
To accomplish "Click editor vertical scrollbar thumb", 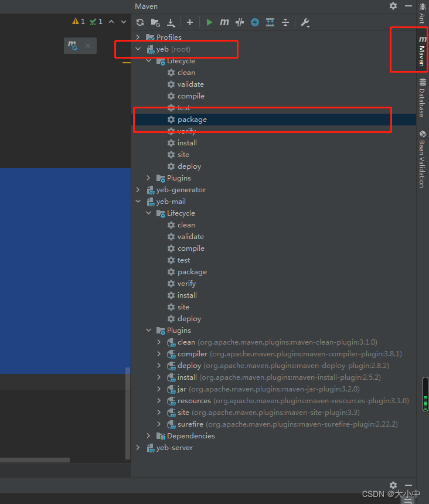I will pyautogui.click(x=128, y=413).
